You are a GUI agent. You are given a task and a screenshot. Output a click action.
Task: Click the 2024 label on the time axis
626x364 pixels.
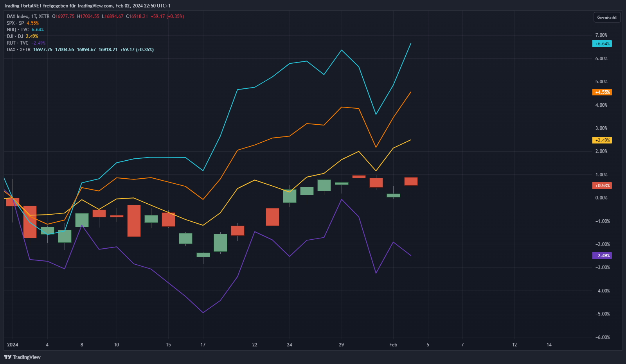(13, 345)
